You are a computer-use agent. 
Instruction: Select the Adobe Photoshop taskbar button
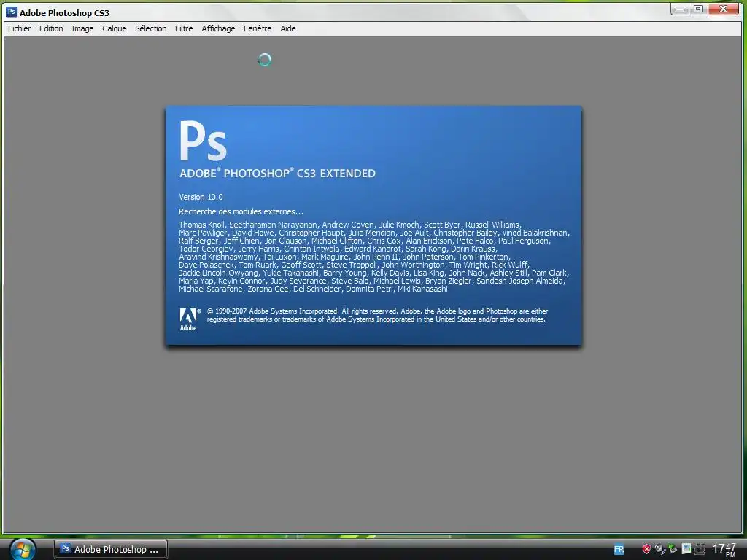click(111, 549)
